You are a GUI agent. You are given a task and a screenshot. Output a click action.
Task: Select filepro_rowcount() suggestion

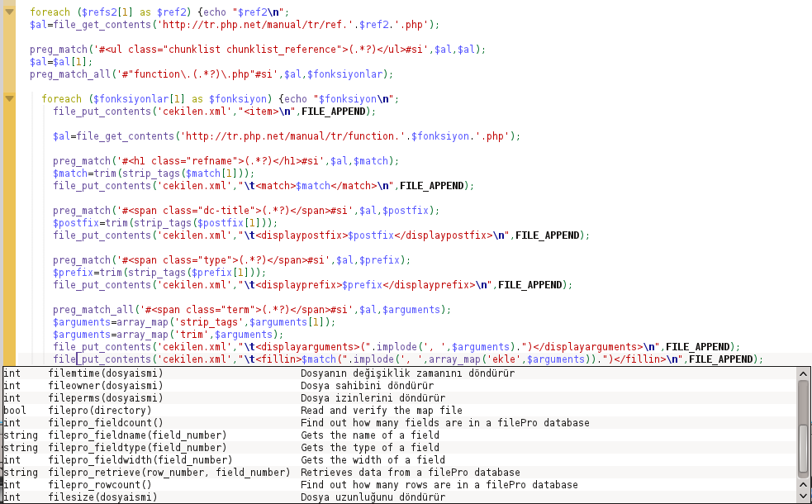click(x=399, y=485)
